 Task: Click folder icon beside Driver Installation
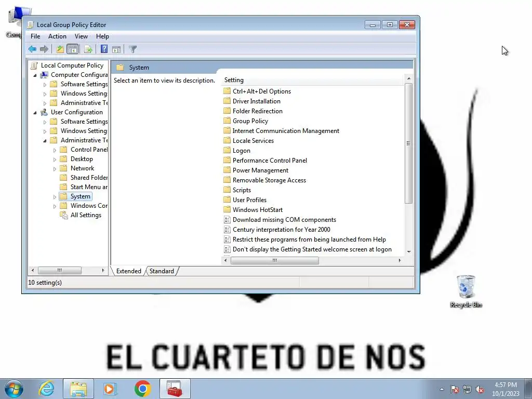tap(227, 101)
